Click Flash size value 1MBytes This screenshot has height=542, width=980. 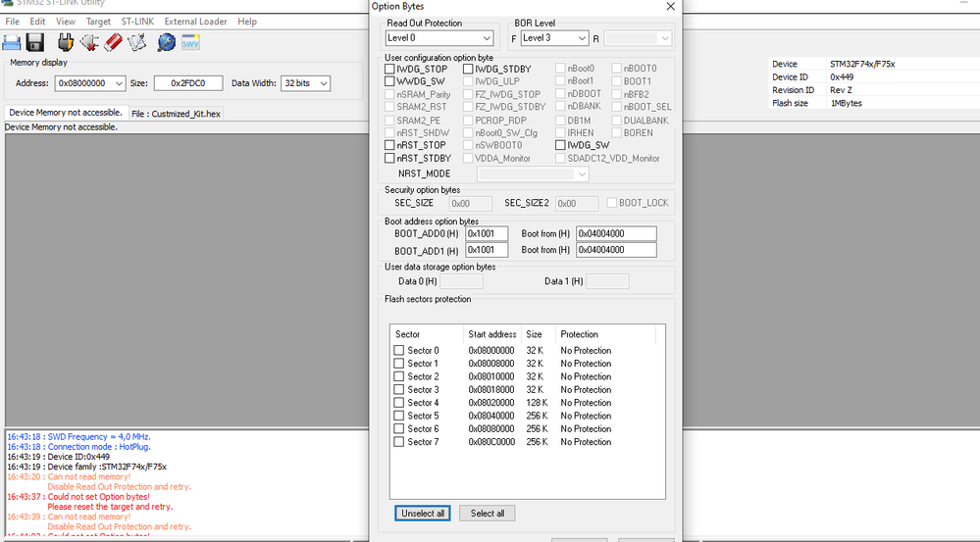(x=846, y=104)
